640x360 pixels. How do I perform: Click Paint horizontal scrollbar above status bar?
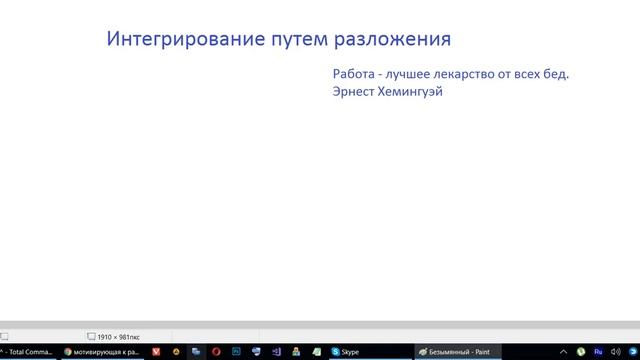(320, 325)
